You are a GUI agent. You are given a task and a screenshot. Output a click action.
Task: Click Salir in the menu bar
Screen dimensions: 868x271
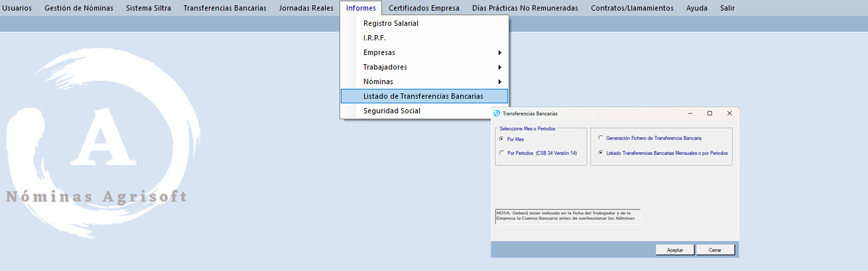pyautogui.click(x=727, y=8)
